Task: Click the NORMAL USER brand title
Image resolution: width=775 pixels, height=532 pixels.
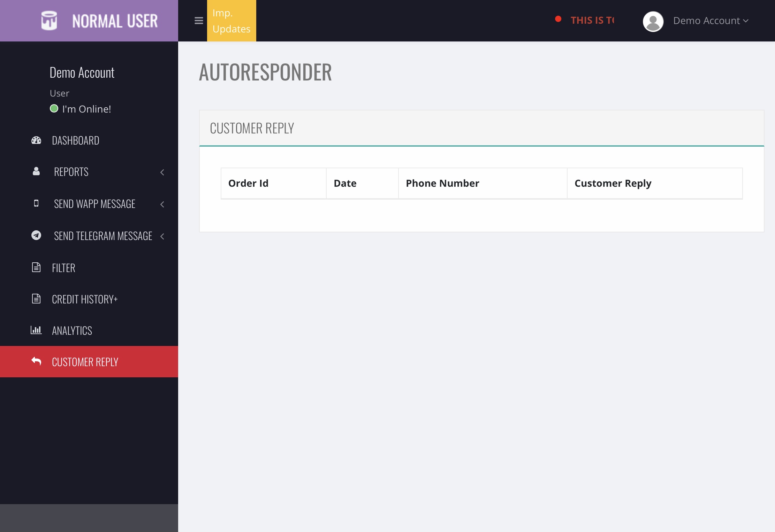Action: [115, 21]
